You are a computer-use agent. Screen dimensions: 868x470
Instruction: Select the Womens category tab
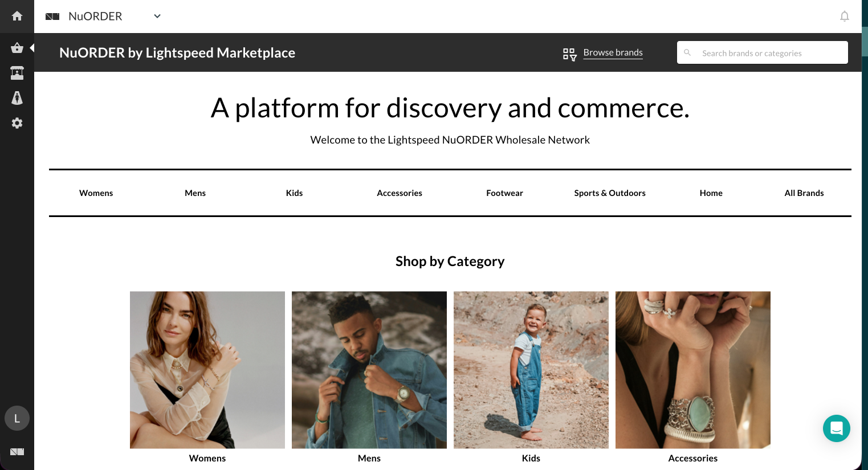pyautogui.click(x=96, y=193)
